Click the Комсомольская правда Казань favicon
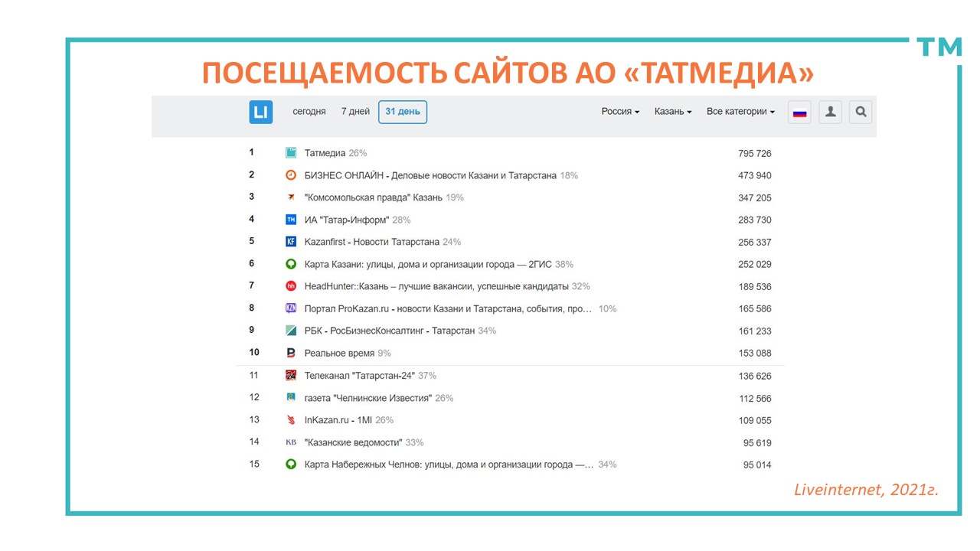Screen dimensions: 980x551 [291, 197]
